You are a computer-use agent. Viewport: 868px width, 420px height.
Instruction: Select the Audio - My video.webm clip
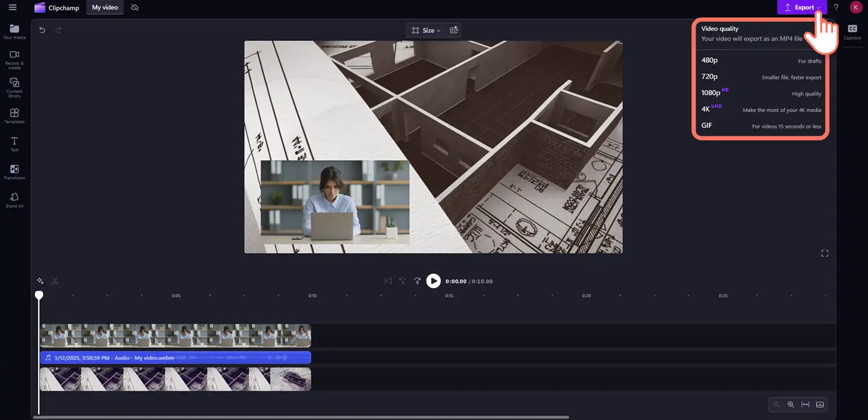click(175, 357)
